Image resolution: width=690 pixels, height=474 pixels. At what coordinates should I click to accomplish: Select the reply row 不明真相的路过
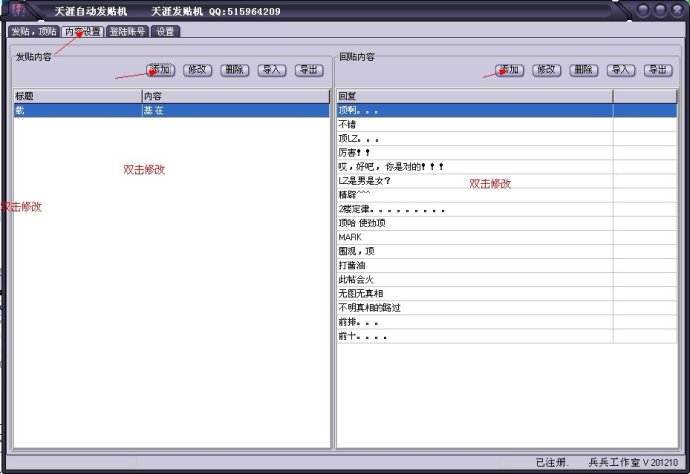(x=507, y=308)
